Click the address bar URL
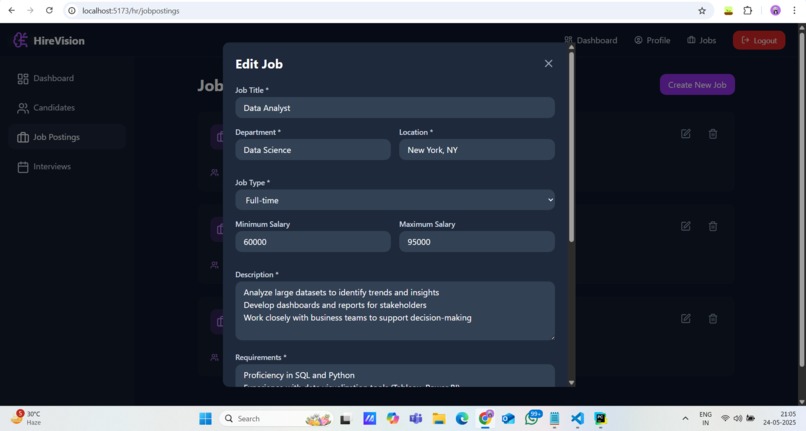Screen dimensions: 806x431 [x=131, y=11]
